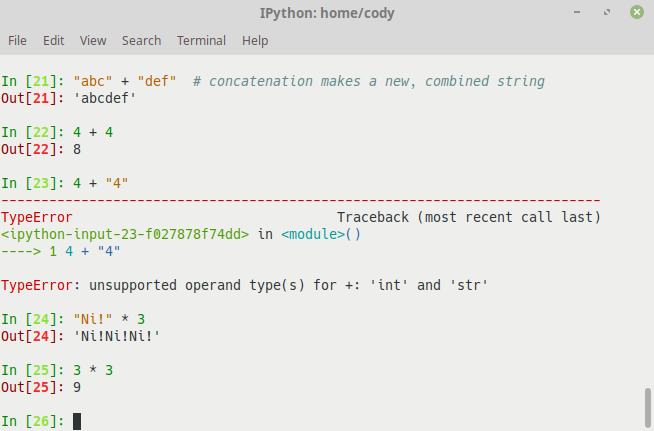This screenshot has height=431, width=654.
Task: Click the In [23] prompt line
Action: (x=68, y=183)
